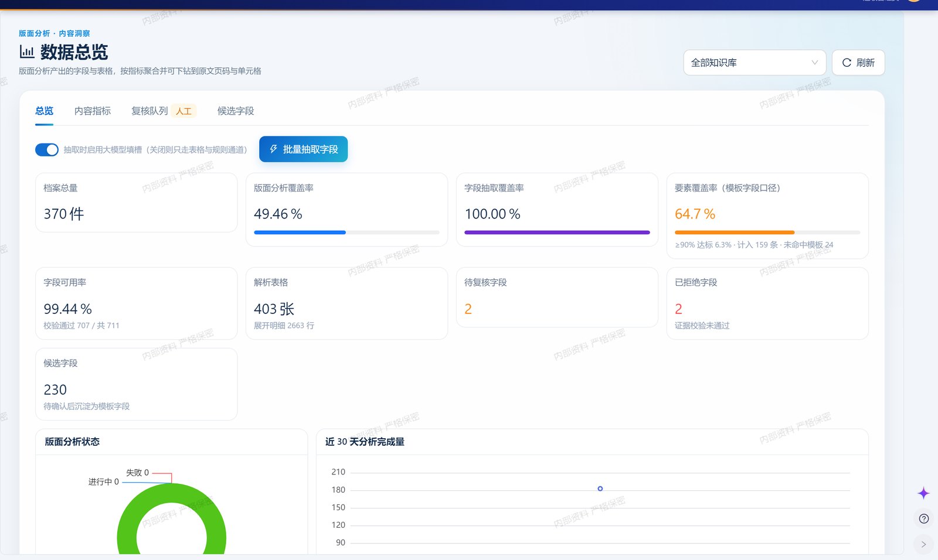938x560 pixels.
Task: Click the 370 件 档案总量 value
Action: point(64,214)
